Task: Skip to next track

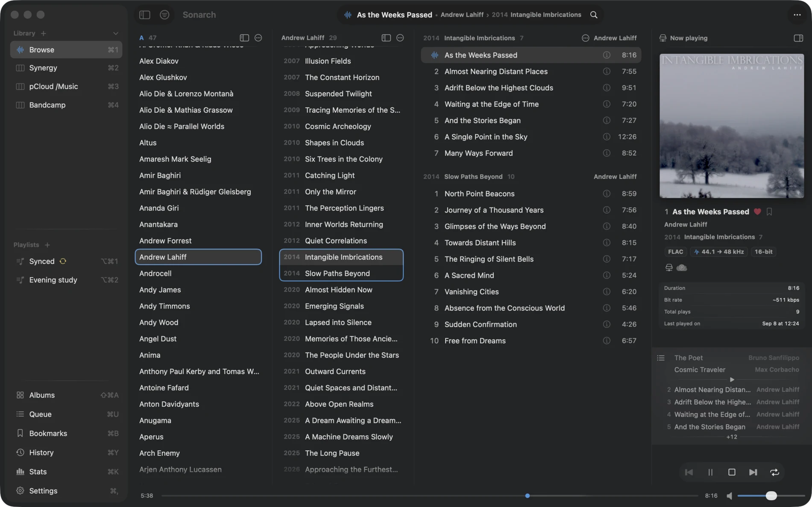Action: [x=753, y=472]
